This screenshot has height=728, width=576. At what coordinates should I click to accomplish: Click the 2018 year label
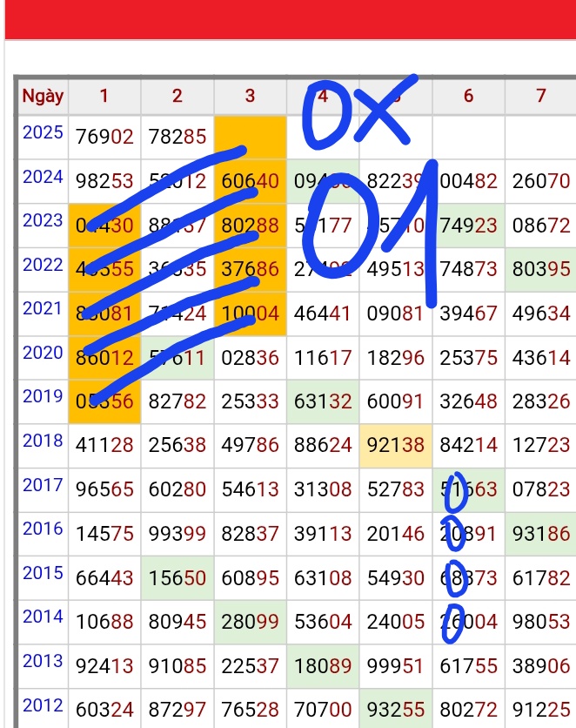[x=43, y=441]
